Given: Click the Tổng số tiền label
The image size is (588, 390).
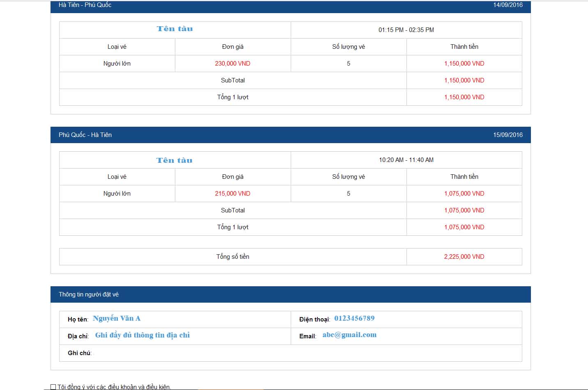Looking at the screenshot, I should [233, 257].
